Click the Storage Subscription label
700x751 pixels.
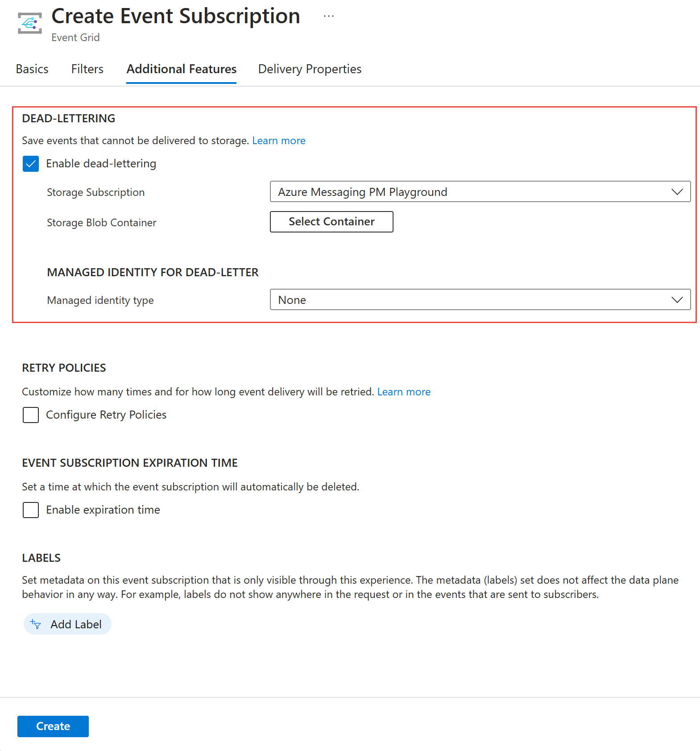tap(96, 192)
